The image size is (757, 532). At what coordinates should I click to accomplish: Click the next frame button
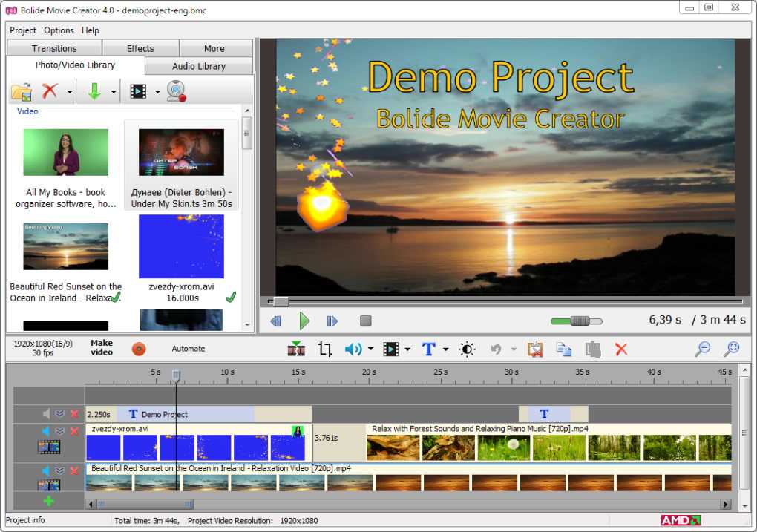coord(332,321)
